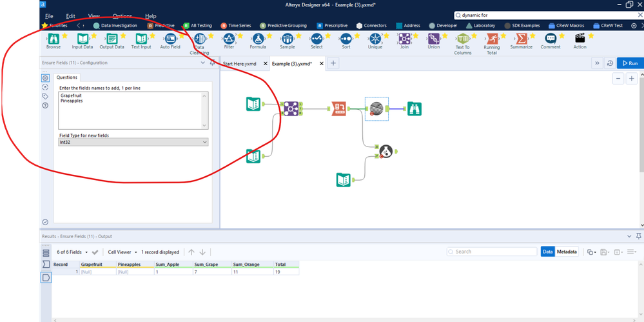644x322 pixels.
Task: Collapse the Results window chevron
Action: (x=629, y=236)
